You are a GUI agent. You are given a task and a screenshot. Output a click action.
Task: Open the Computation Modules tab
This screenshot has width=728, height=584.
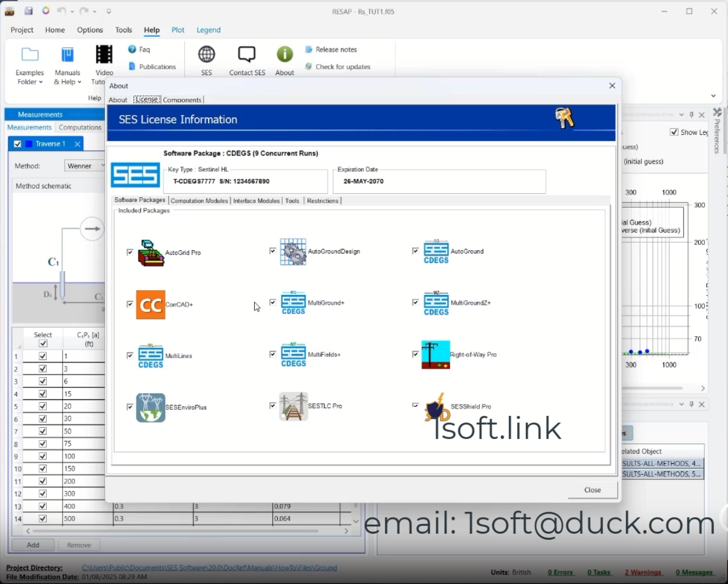tap(200, 200)
